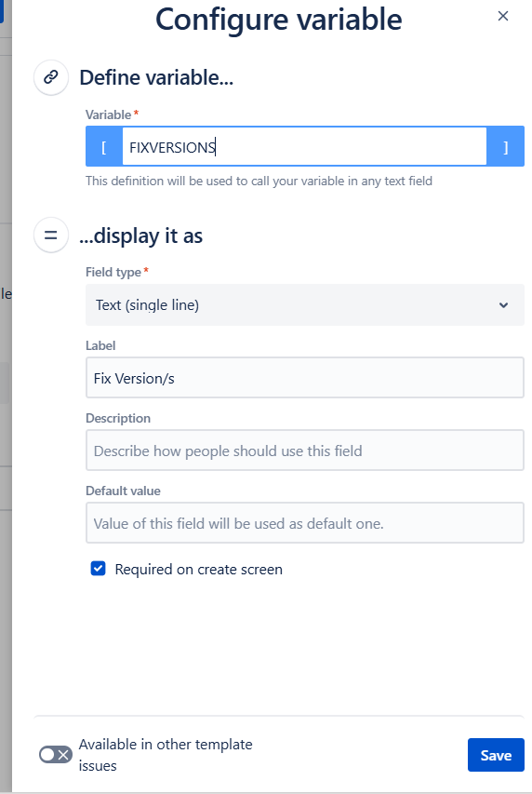Viewport: 532px width, 794px height.
Task: Toggle Available in other template issues switch
Action: [56, 755]
